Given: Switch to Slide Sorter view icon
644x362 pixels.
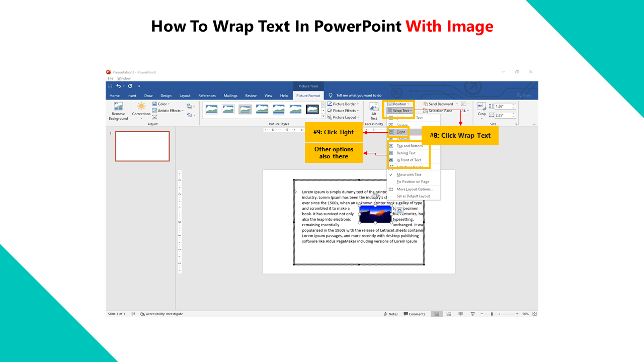Looking at the screenshot, I should 449,314.
